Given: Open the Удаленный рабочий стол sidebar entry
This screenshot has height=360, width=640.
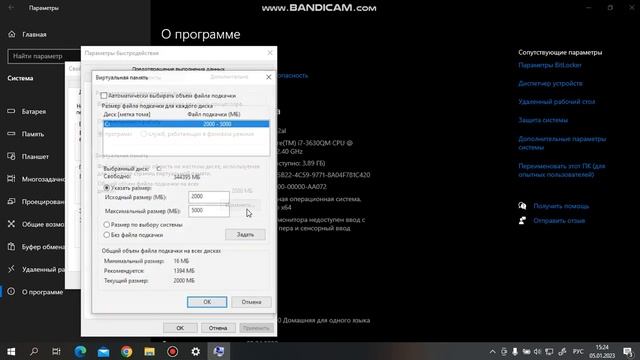Looking at the screenshot, I should pos(36,269).
